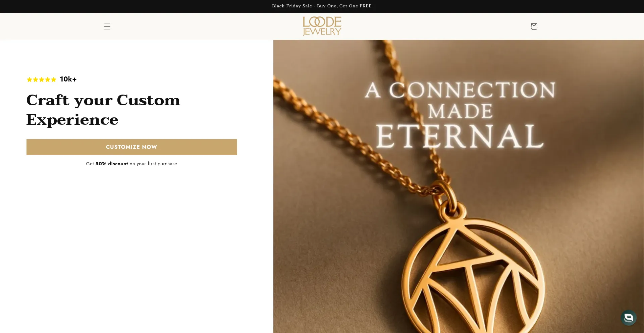Click the first yellow rating star
644x333 pixels.
30,79
